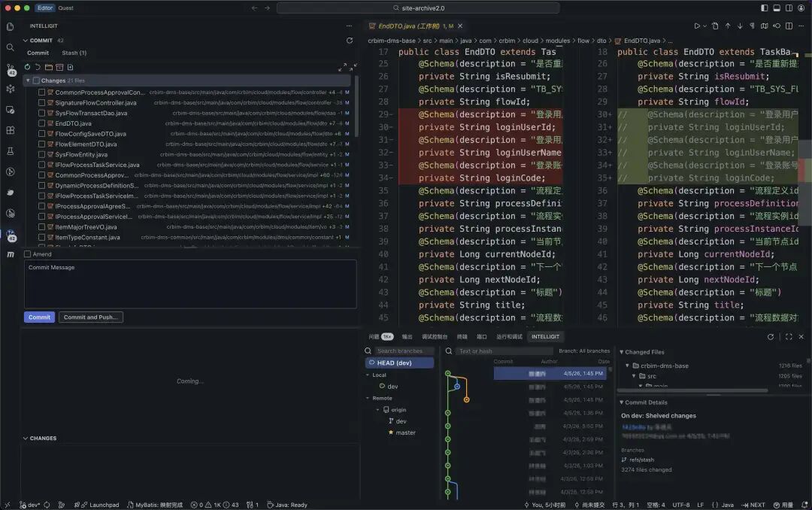Collapse the Local branches tree node
This screenshot has height=510, width=812.
point(368,375)
